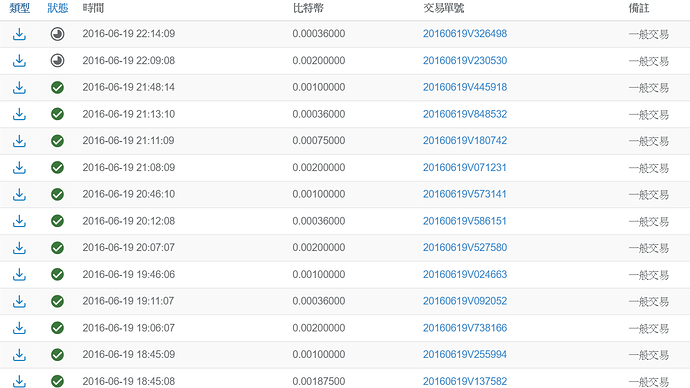Open transaction link 20160619V445918
690x388 pixels.
(465, 87)
